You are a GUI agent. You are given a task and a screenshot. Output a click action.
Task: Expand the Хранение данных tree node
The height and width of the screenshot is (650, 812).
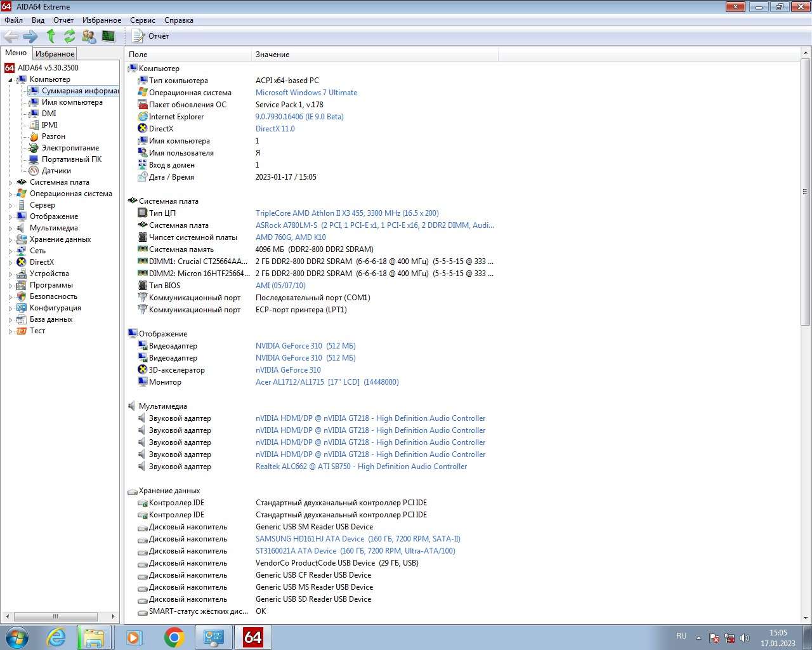pyautogui.click(x=10, y=240)
